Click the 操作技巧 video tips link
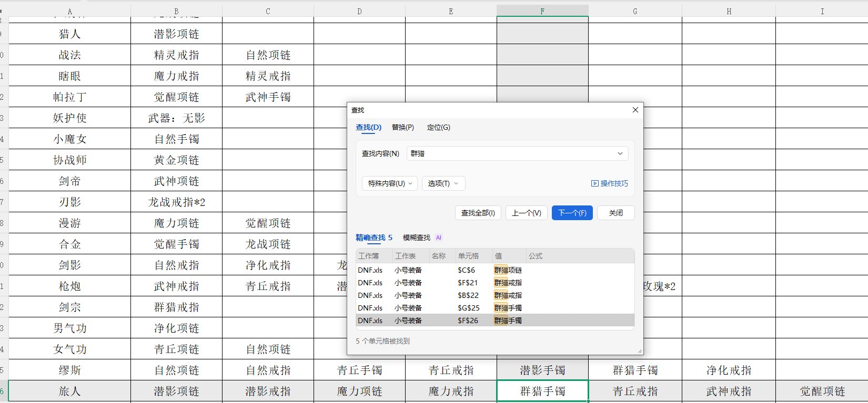The image size is (868, 403). pos(610,183)
